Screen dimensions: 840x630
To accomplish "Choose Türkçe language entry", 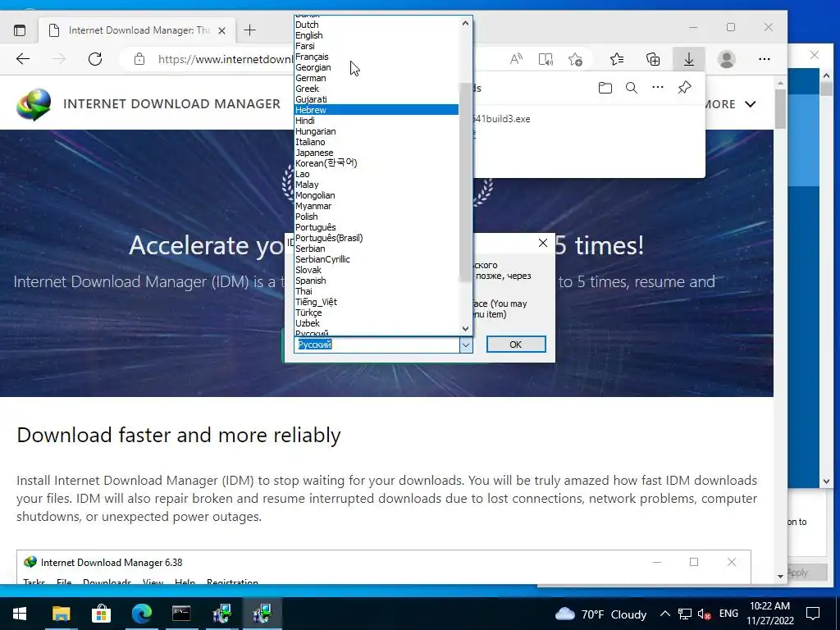I will click(x=377, y=313).
